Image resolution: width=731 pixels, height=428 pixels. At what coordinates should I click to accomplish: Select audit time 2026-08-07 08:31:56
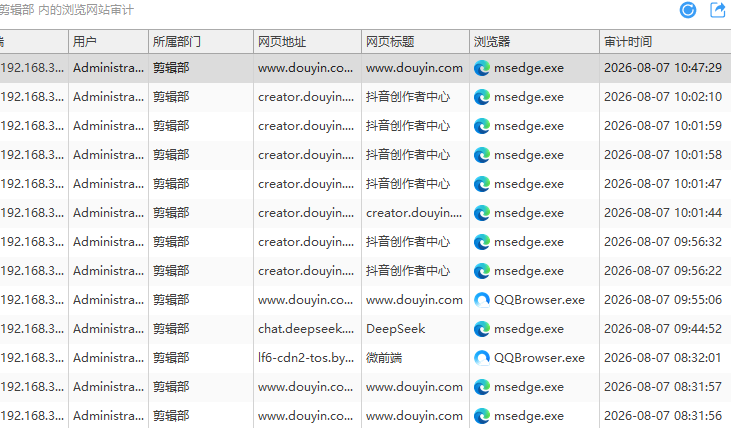pos(663,415)
